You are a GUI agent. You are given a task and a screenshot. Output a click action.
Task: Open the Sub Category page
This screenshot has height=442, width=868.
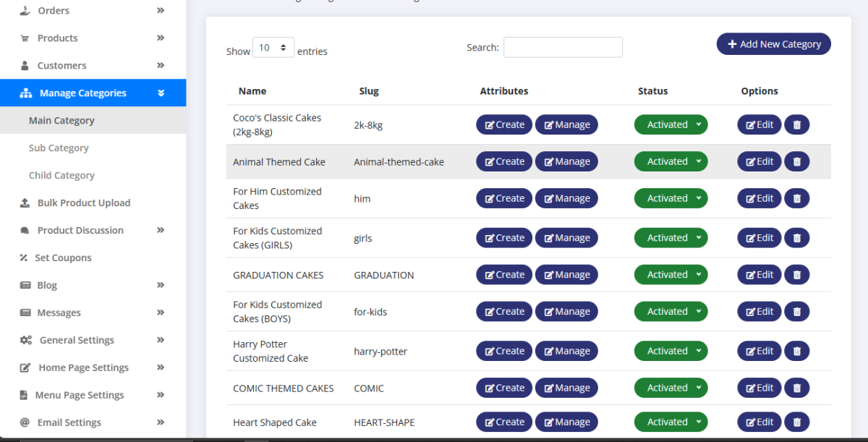(x=59, y=148)
